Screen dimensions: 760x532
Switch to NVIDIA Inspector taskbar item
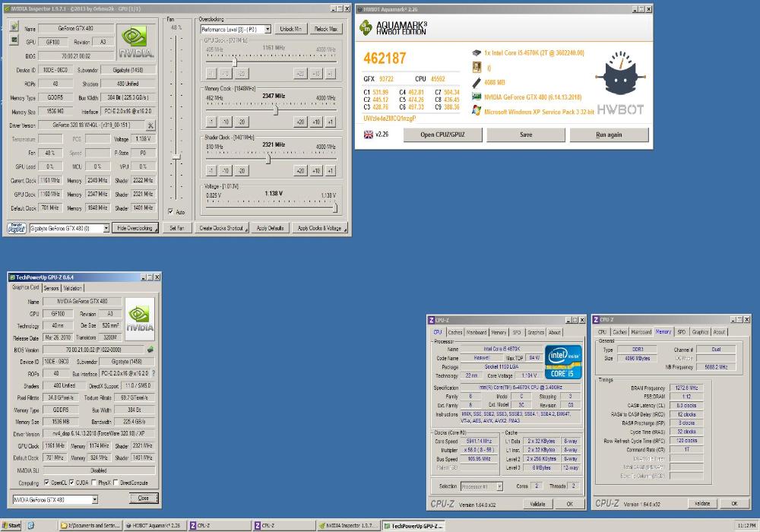[x=348, y=525]
